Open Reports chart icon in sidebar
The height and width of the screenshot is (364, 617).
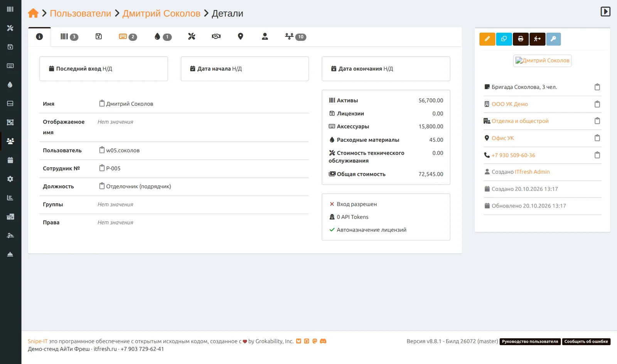(x=10, y=198)
